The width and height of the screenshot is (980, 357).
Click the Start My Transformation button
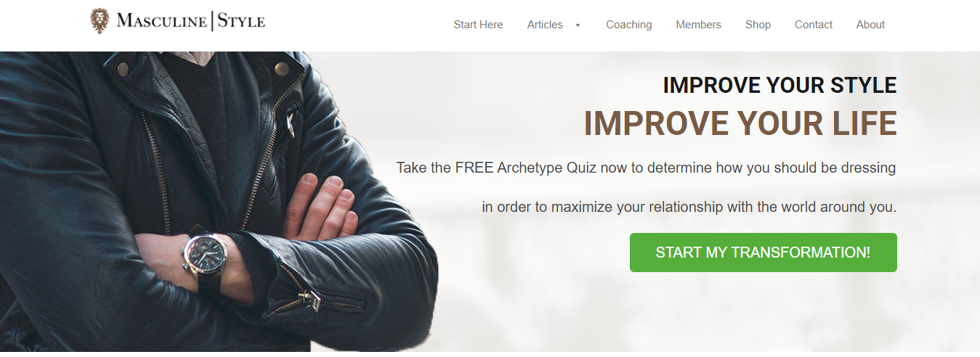(764, 253)
